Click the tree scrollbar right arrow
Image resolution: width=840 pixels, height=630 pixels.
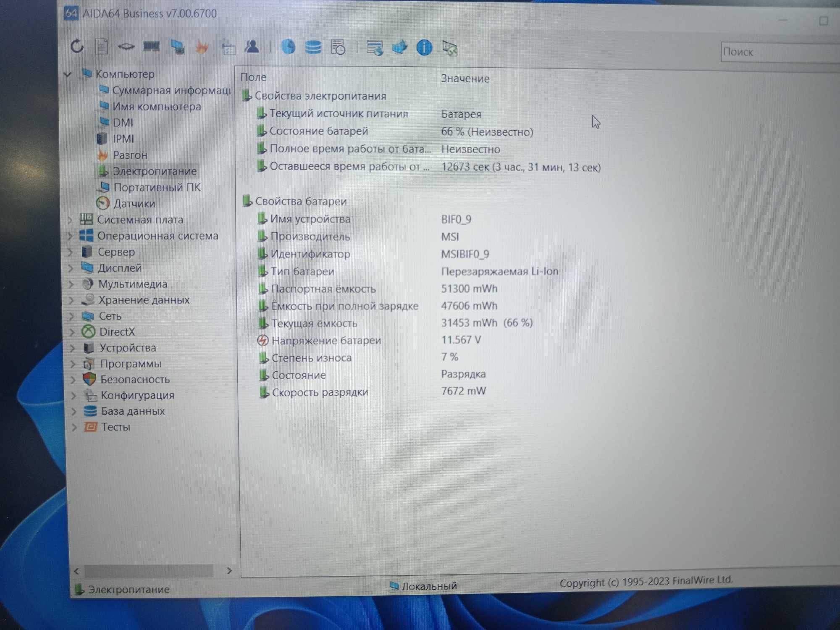pyautogui.click(x=229, y=571)
